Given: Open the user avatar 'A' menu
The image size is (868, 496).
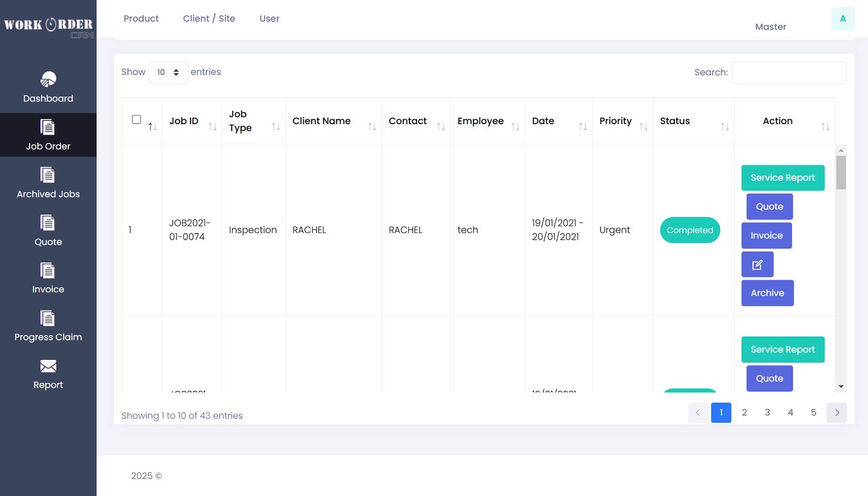Looking at the screenshot, I should pos(843,19).
